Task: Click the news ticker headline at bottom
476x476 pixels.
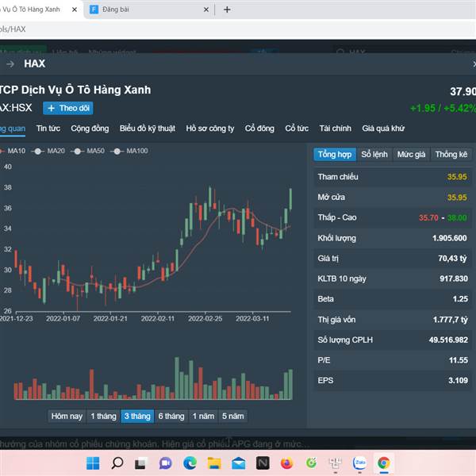Action: pos(155,444)
